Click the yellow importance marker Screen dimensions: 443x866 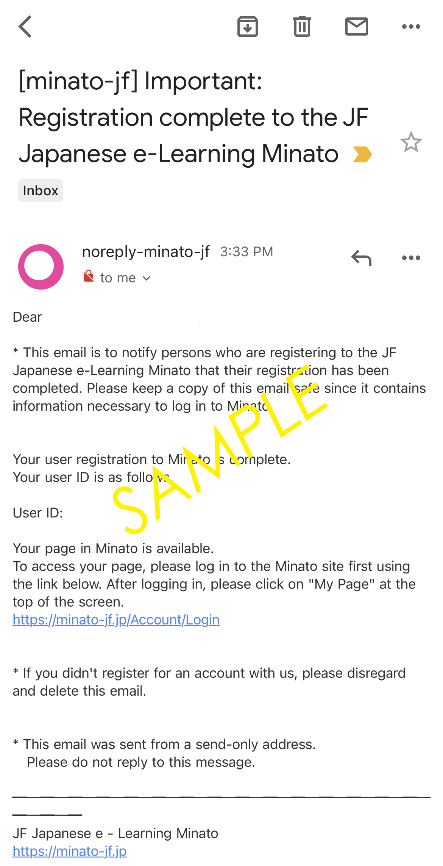(x=362, y=155)
